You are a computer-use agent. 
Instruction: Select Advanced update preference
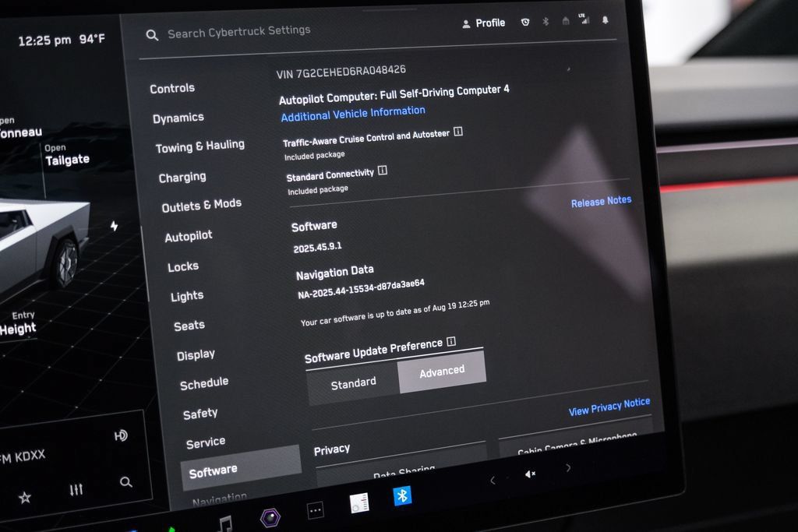[442, 371]
